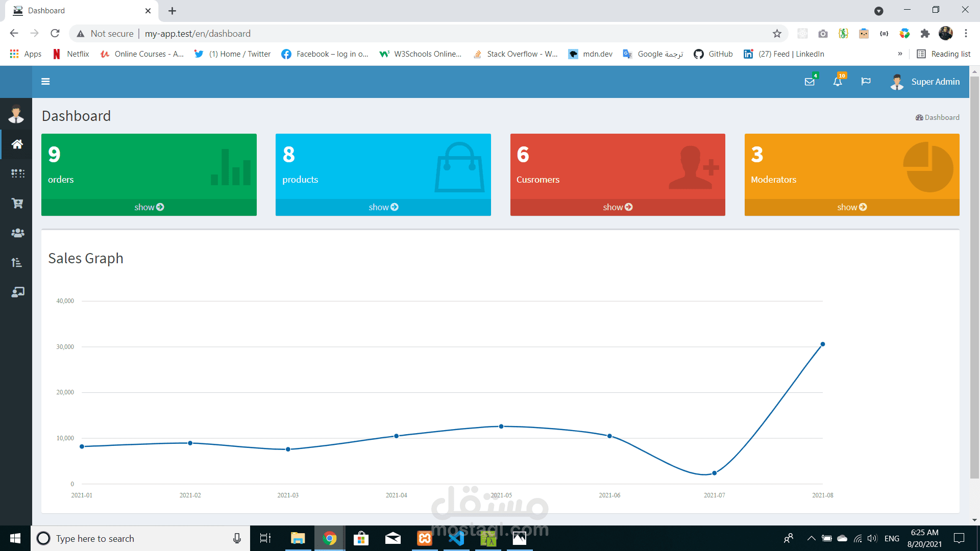This screenshot has width=980, height=551.
Task: Show orders in the green card
Action: pos(149,207)
